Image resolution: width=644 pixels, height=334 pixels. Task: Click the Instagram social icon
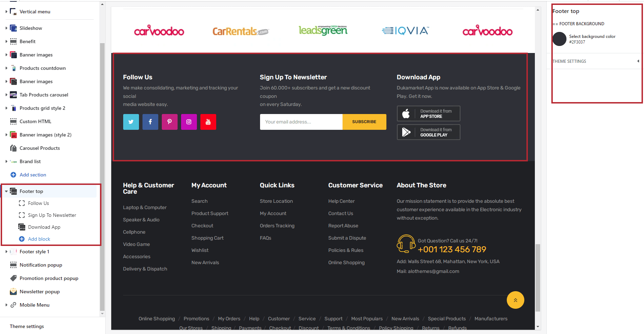pyautogui.click(x=189, y=122)
